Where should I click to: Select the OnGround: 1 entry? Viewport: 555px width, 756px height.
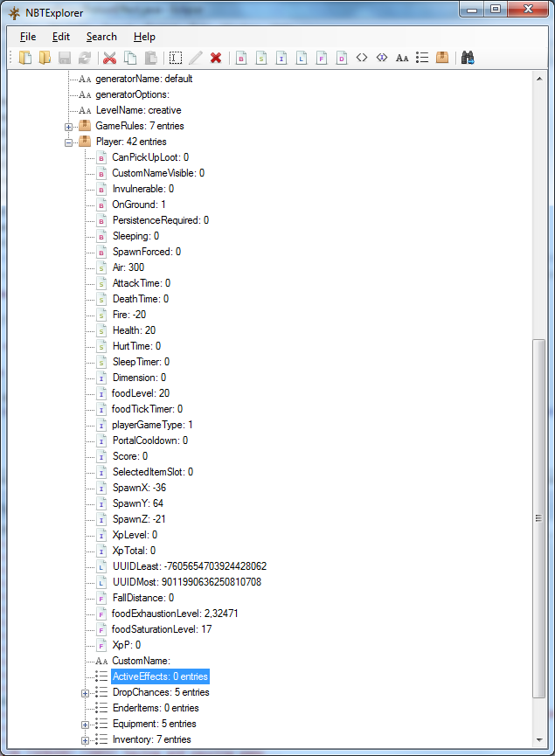(139, 205)
